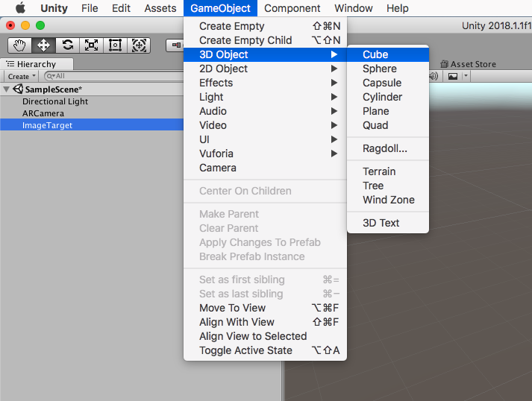
Task: Collapse the SampleScene tree
Action: coord(7,89)
